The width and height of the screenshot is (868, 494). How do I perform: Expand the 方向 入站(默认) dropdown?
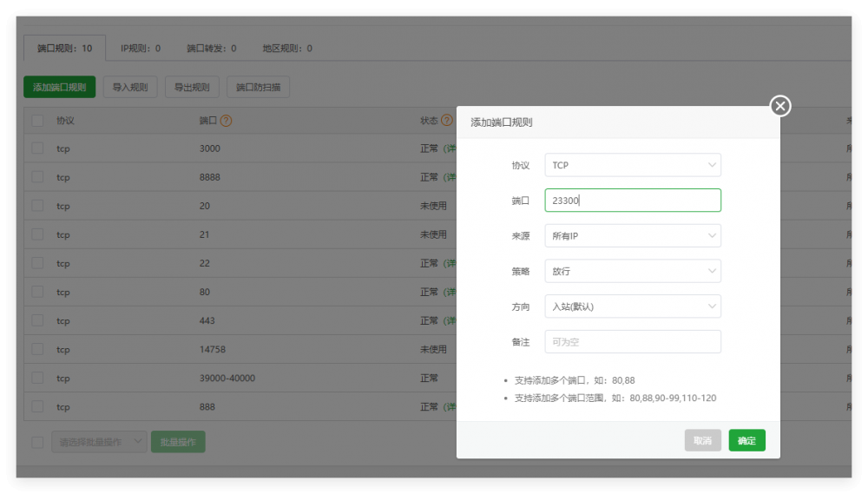tap(632, 306)
